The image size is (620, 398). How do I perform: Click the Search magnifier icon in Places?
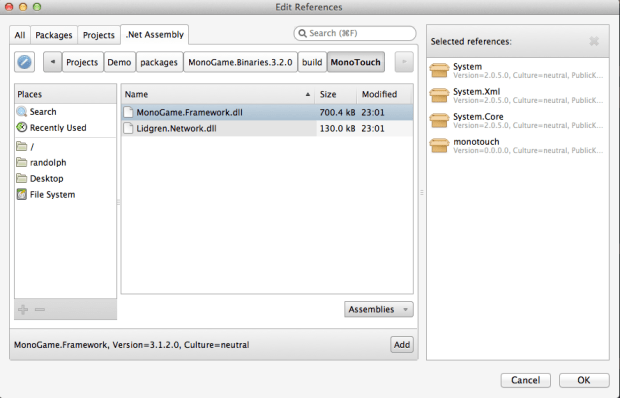pyautogui.click(x=22, y=111)
